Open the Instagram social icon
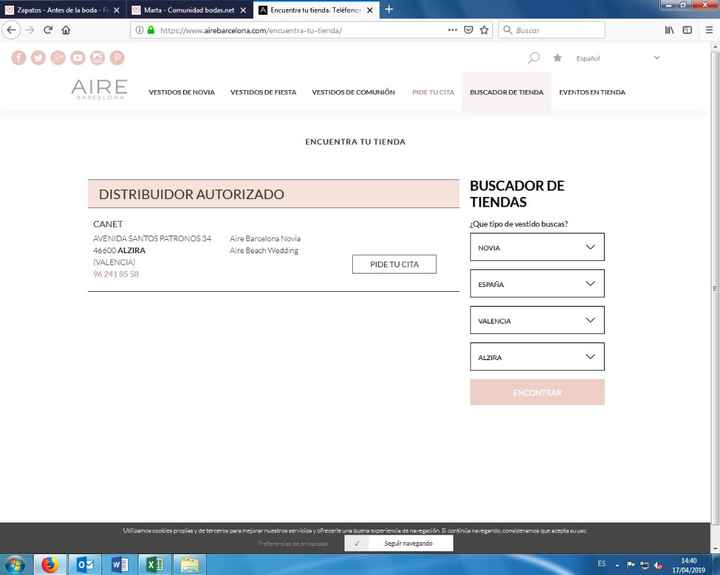The width and height of the screenshot is (720, 575). click(x=97, y=58)
